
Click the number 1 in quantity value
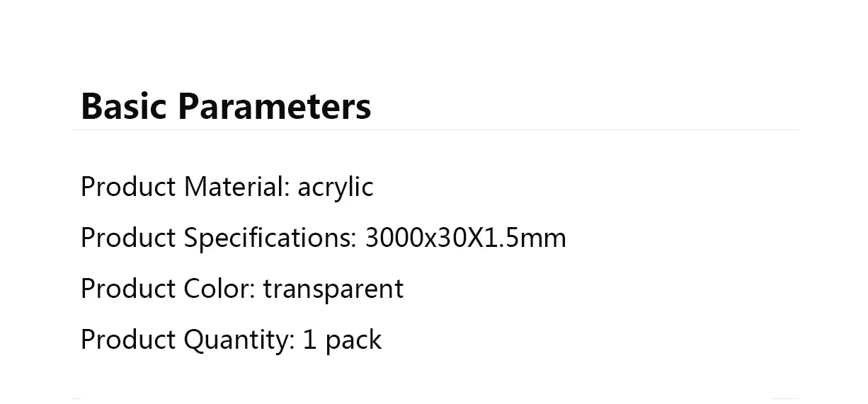tap(309, 340)
